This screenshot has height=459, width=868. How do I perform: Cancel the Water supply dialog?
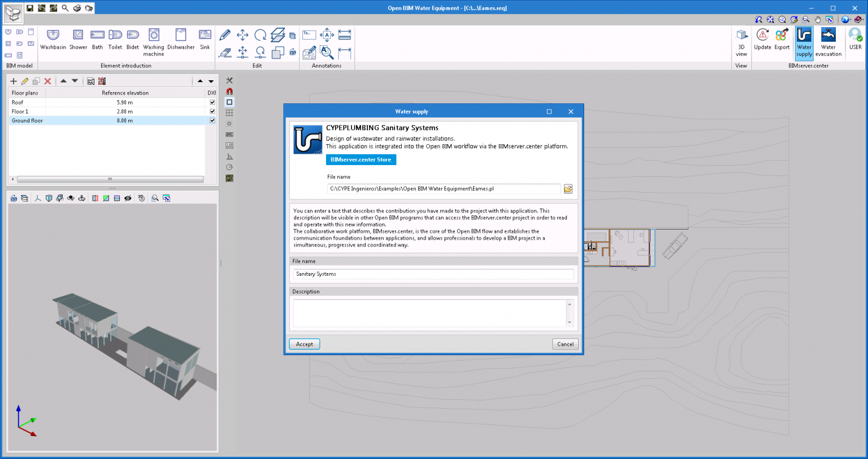565,344
